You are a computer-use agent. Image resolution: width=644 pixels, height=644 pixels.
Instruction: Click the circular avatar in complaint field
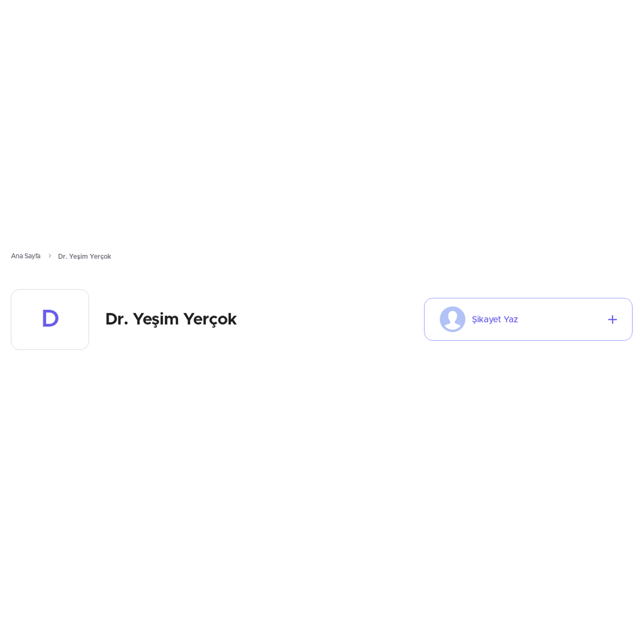tap(452, 319)
